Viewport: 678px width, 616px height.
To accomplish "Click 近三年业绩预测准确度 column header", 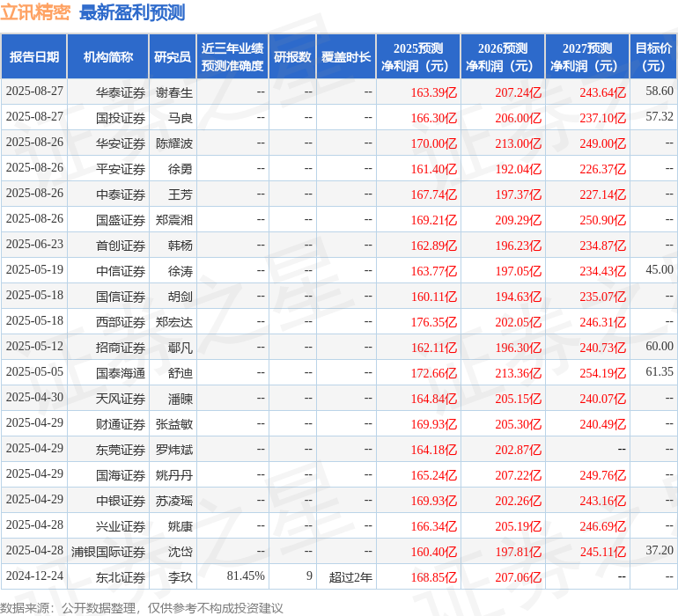I will pyautogui.click(x=232, y=57).
